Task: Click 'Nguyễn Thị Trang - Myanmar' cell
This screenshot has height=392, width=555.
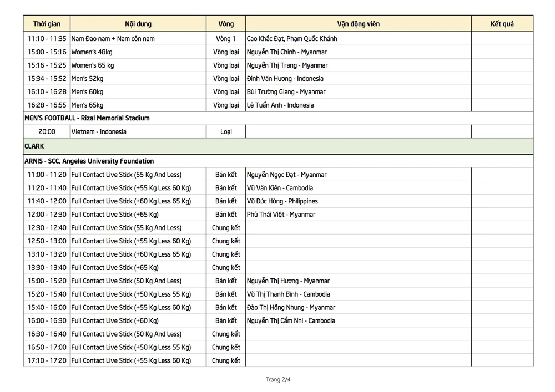Action: pyautogui.click(x=287, y=65)
